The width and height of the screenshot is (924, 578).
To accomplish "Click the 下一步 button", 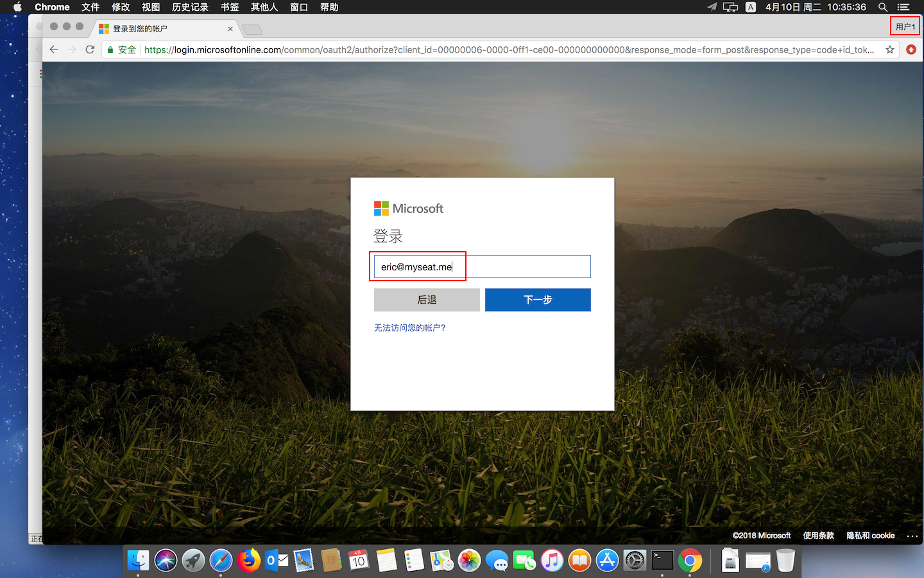I will pos(538,300).
